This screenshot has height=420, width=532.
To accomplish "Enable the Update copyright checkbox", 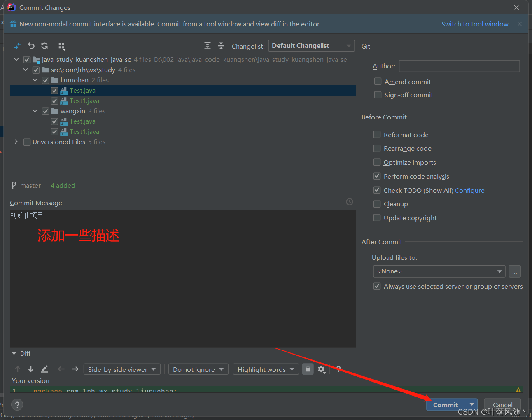I will tap(377, 217).
